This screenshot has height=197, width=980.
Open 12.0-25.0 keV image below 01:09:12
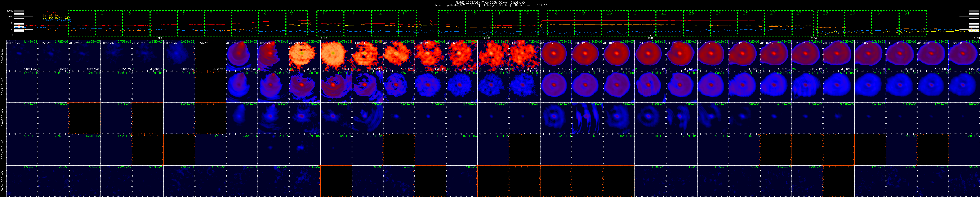(587, 118)
